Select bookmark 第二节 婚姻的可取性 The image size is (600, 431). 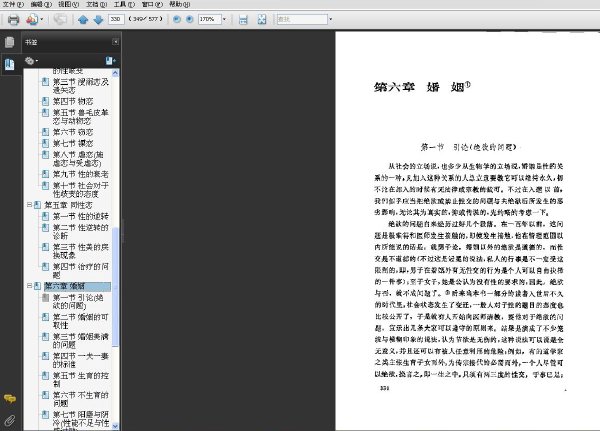click(81, 321)
